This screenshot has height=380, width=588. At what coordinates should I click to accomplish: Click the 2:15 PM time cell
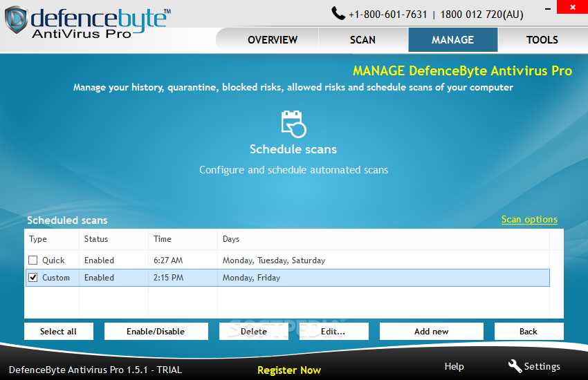coord(168,278)
